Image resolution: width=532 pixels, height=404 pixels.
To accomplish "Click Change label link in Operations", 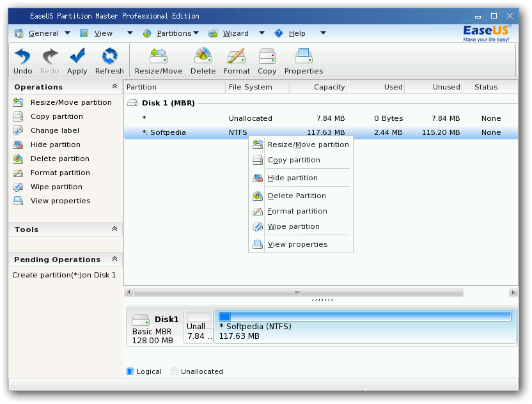I will coord(54,130).
